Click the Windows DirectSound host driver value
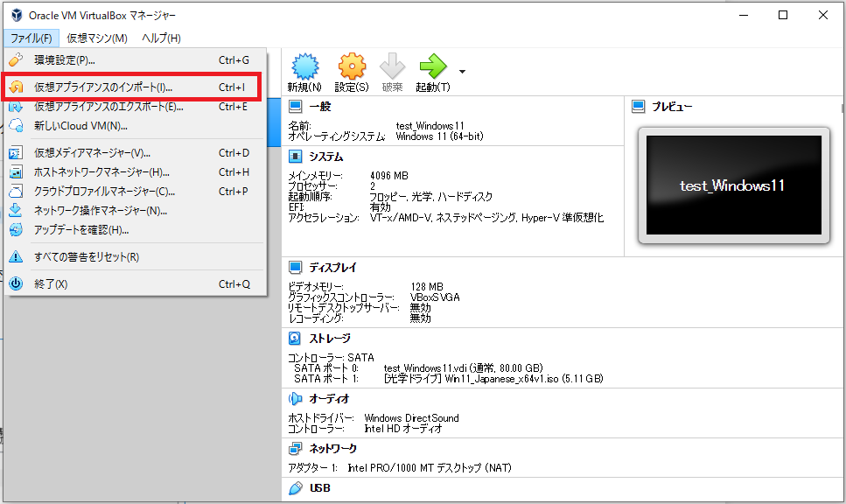Viewport: 846px width, 504px height. (x=412, y=417)
